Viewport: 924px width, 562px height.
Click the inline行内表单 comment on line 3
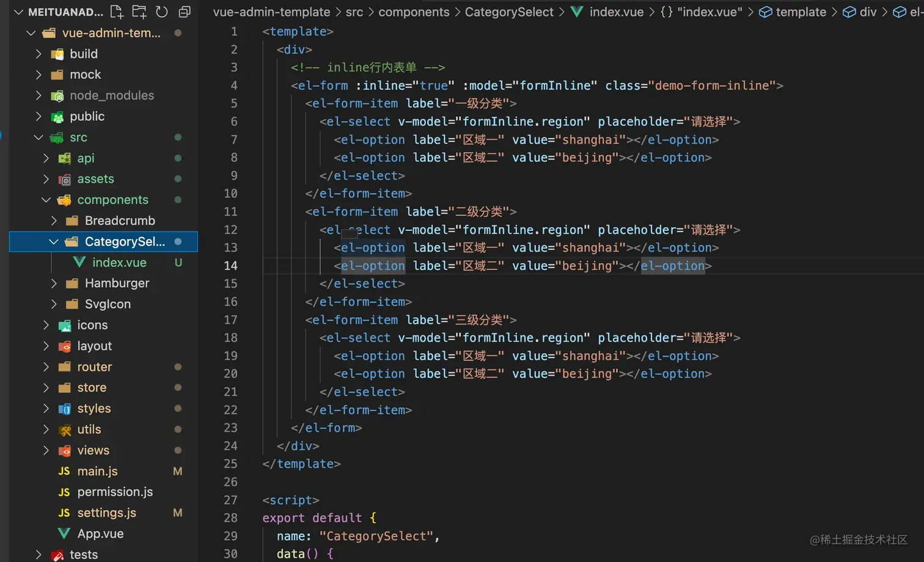(368, 67)
